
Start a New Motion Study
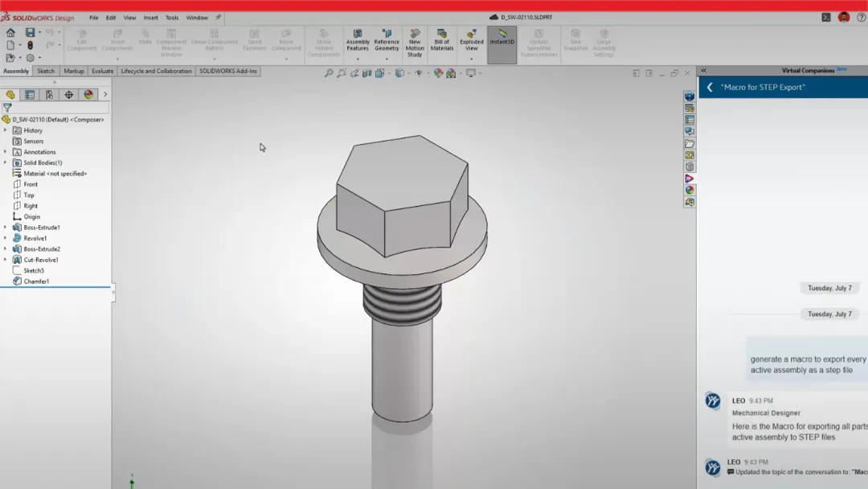[415, 43]
